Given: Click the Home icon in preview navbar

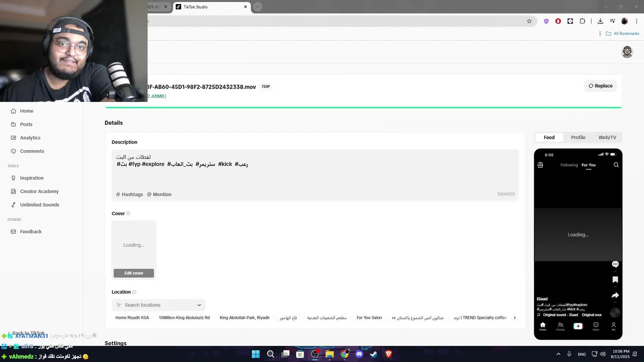Looking at the screenshot, I should (542, 326).
